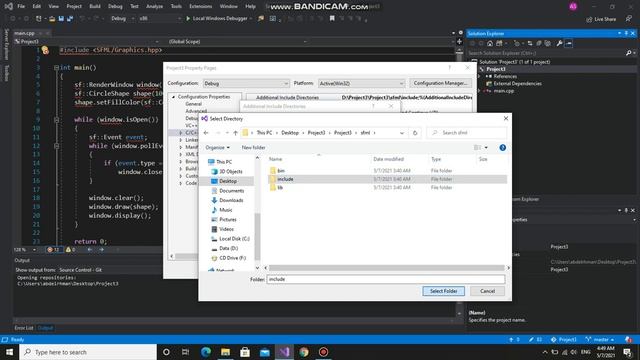The height and width of the screenshot is (360, 640).
Task: Open Chrome from the taskbar
Action: [304, 352]
